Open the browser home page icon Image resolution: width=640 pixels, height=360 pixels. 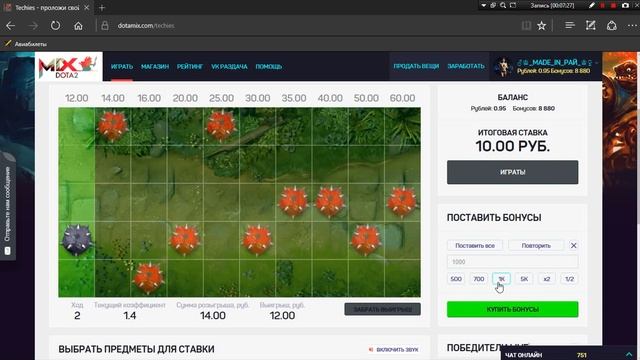pyautogui.click(x=78, y=26)
